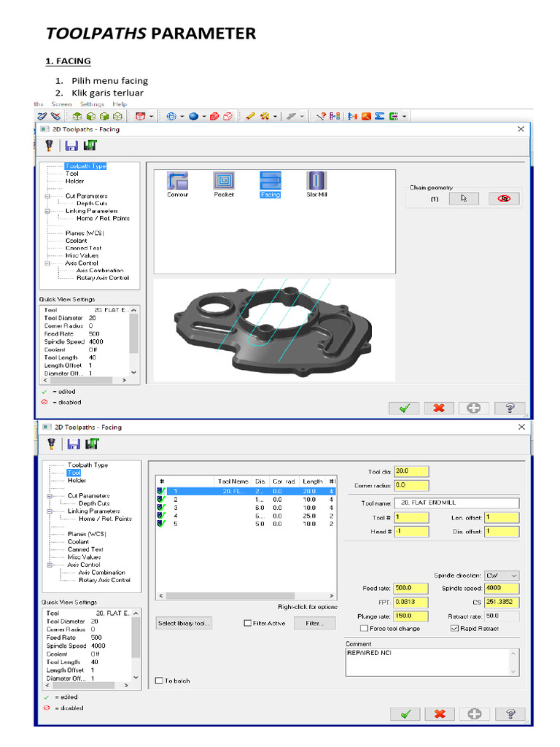560x747 pixels.
Task: Click the green save-defaults icon in lower dialog
Action: [92, 444]
